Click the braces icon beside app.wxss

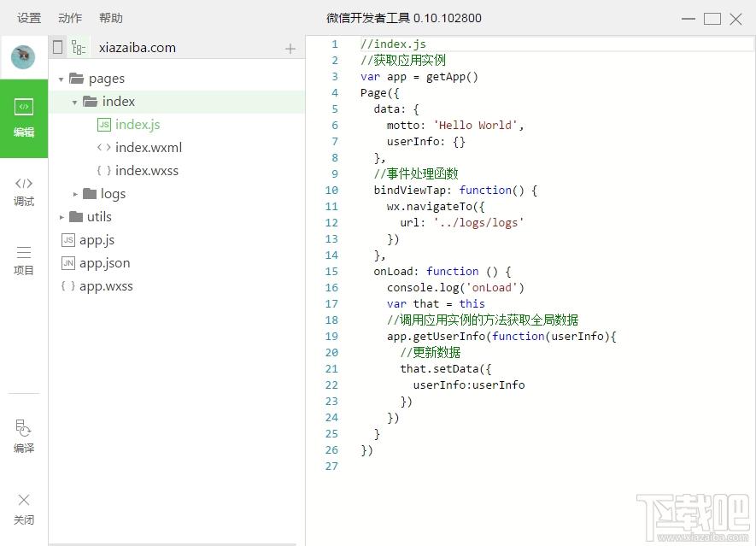[68, 286]
